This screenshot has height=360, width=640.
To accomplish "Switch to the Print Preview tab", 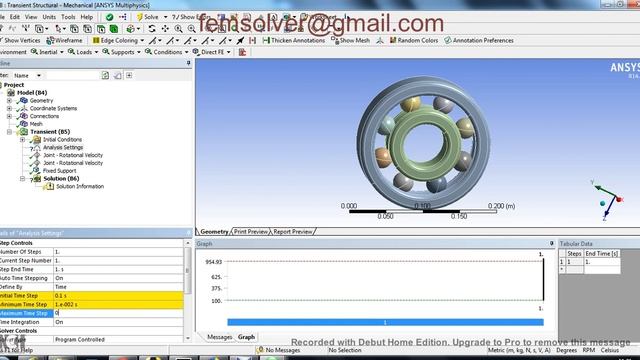I will coord(251,231).
